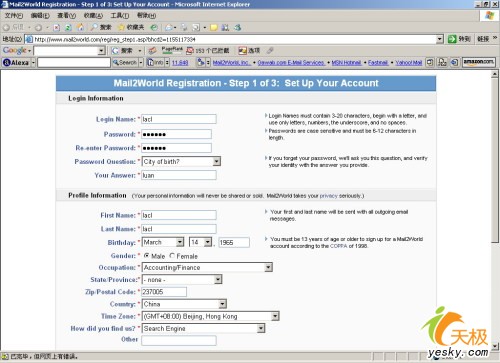Open the Edit menu (编辑)

(x=40, y=15)
